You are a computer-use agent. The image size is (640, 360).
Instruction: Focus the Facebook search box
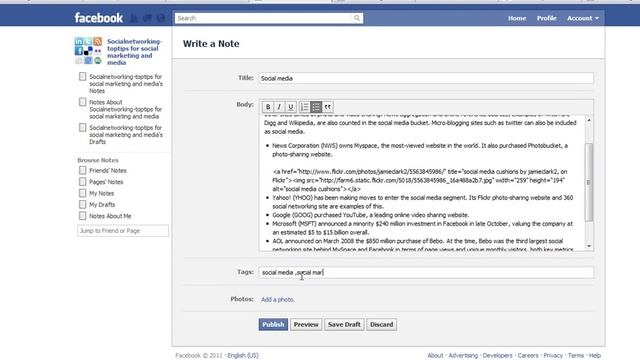(x=264, y=18)
